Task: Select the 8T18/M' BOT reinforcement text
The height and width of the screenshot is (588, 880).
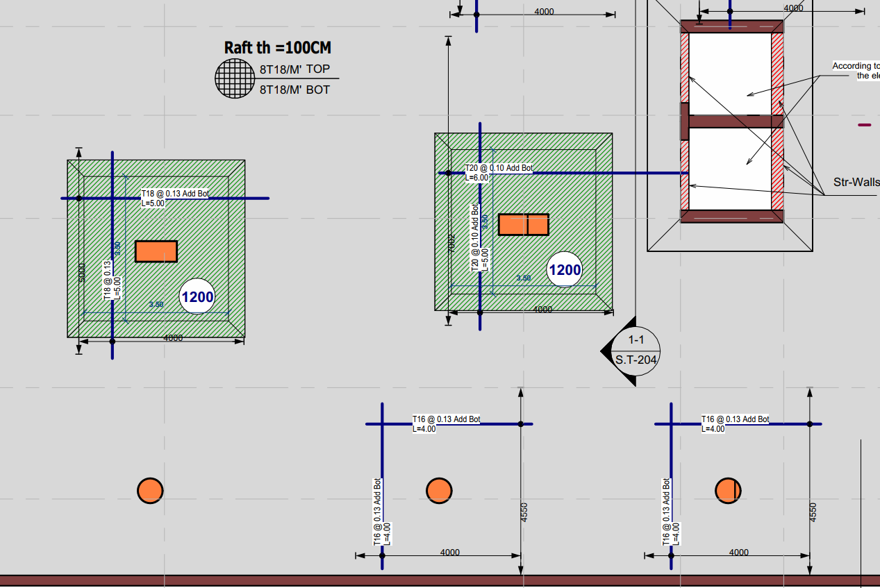Action: [294, 90]
